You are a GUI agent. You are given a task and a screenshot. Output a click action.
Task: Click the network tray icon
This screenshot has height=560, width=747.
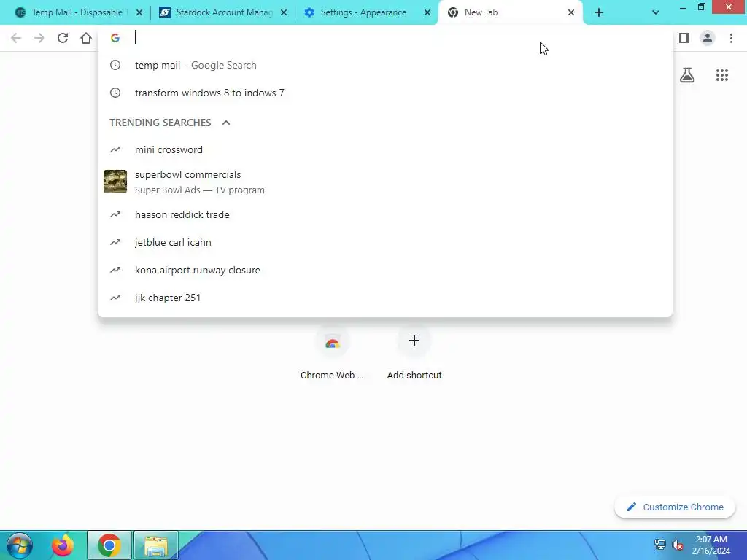click(659, 545)
